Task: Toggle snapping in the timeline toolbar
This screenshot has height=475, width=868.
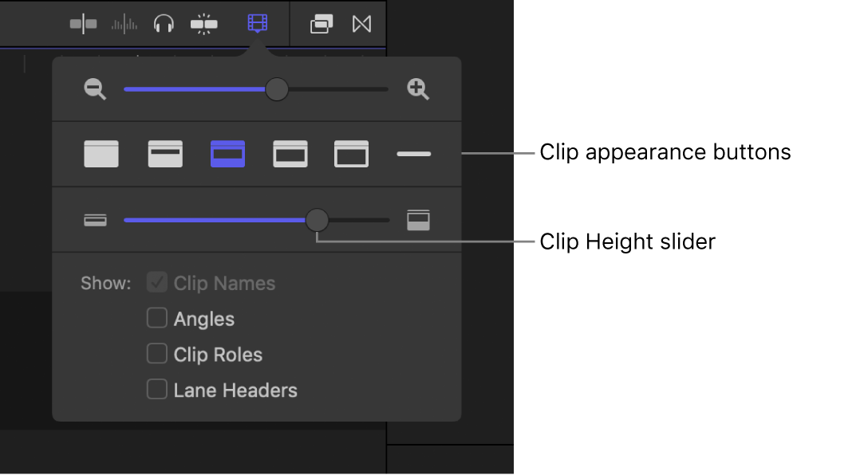Action: pos(204,24)
